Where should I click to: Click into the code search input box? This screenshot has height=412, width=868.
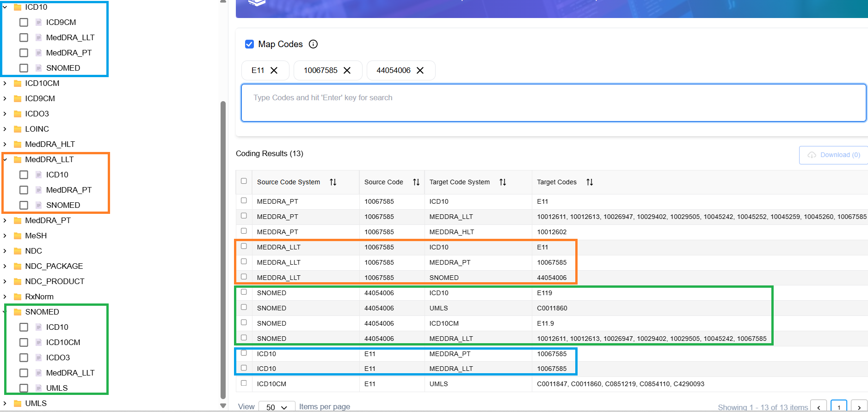[x=554, y=103]
